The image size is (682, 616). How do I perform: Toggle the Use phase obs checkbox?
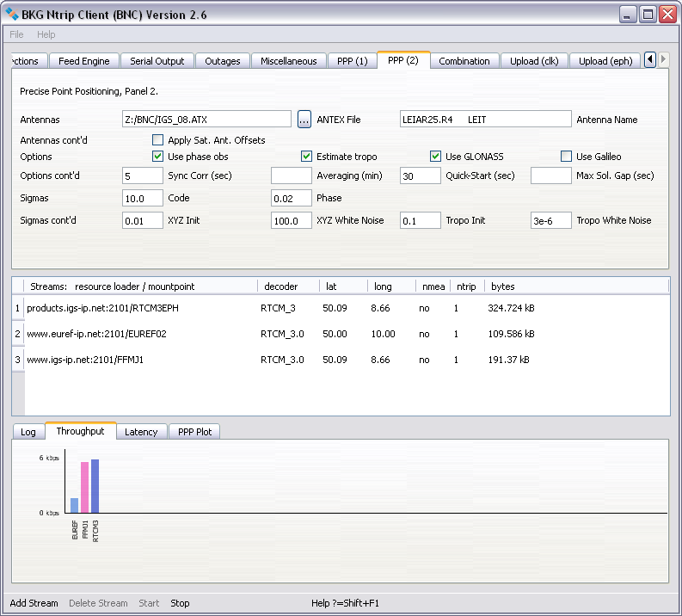pyautogui.click(x=158, y=157)
